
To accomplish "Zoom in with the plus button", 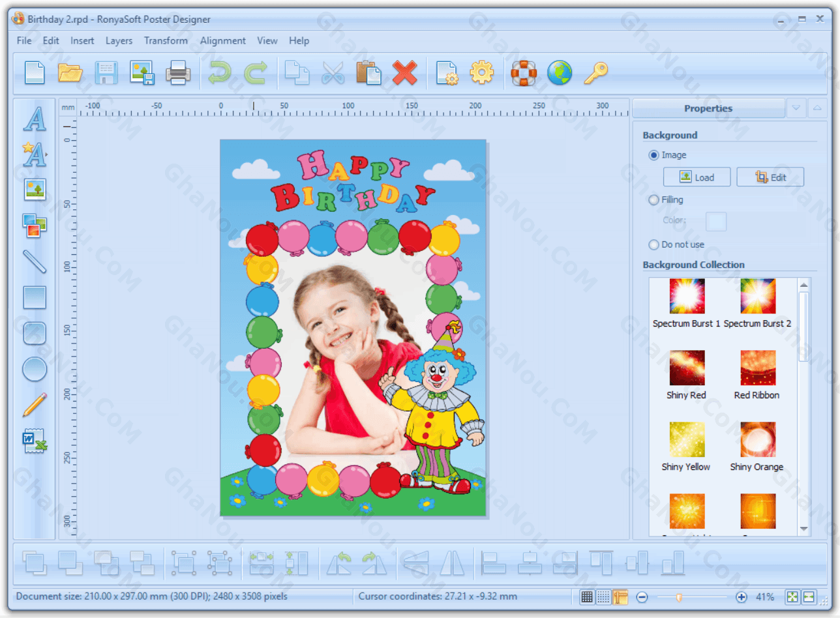I will click(741, 597).
